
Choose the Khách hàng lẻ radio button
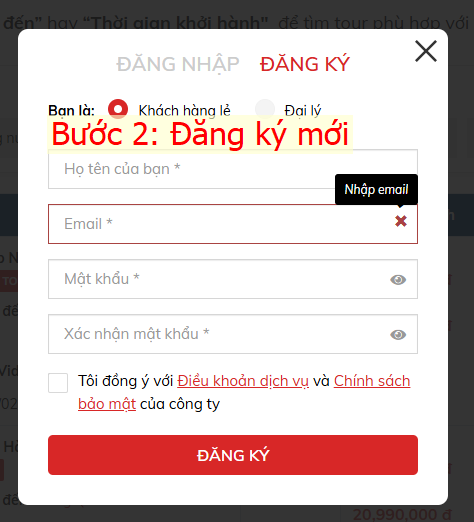pos(118,109)
